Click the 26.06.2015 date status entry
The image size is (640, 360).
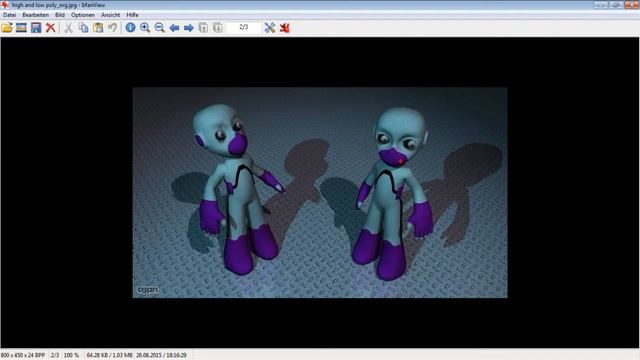click(161, 356)
